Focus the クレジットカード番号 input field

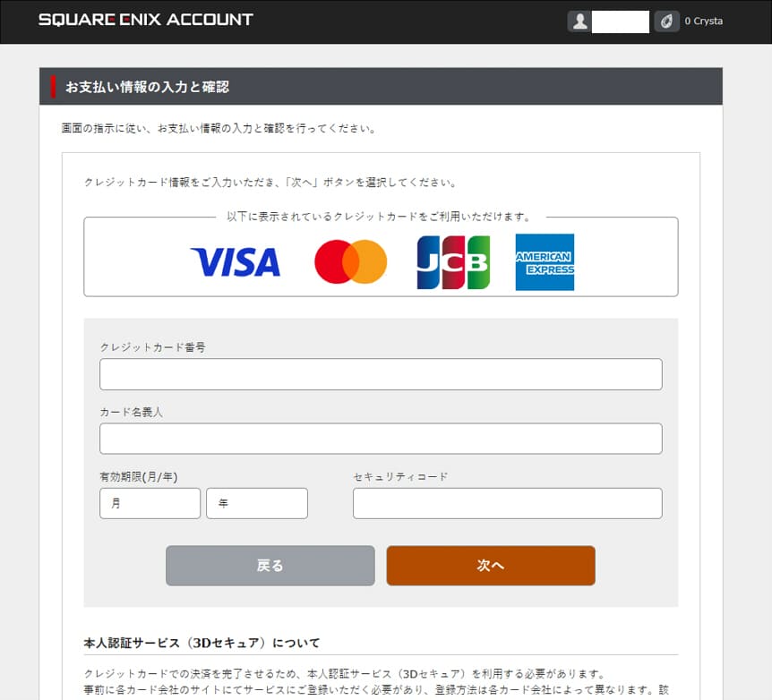pos(381,374)
